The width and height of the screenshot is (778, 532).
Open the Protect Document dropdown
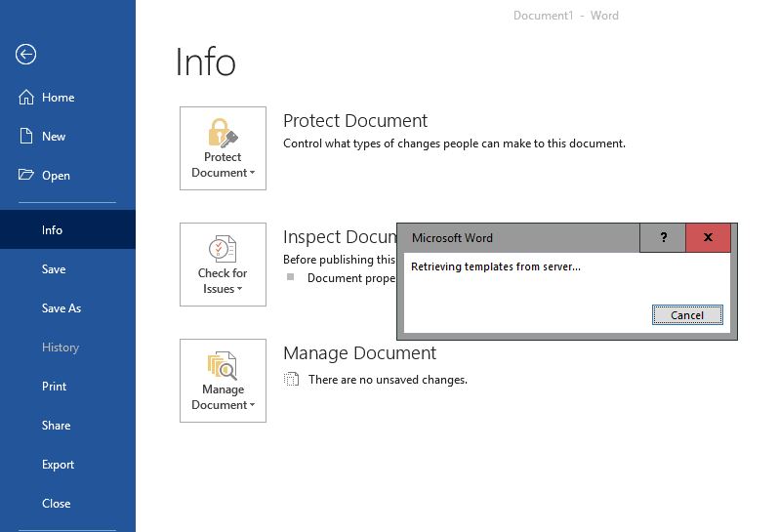223,148
